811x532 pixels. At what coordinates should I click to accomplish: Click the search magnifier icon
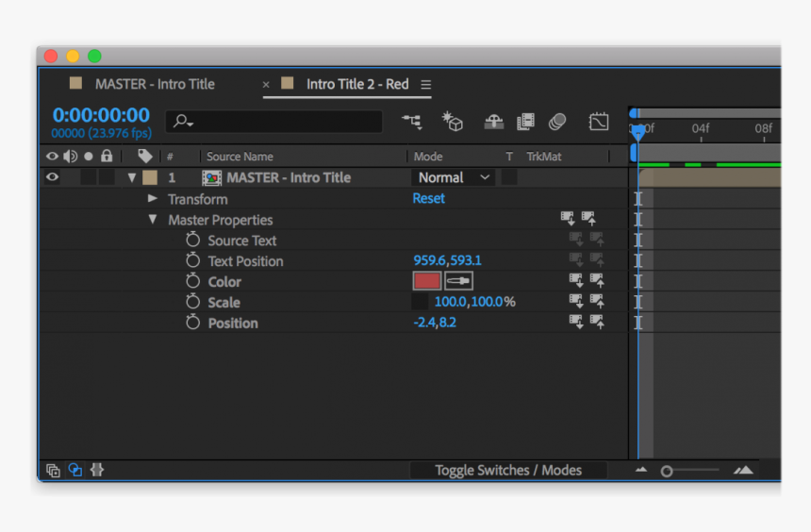tap(183, 122)
